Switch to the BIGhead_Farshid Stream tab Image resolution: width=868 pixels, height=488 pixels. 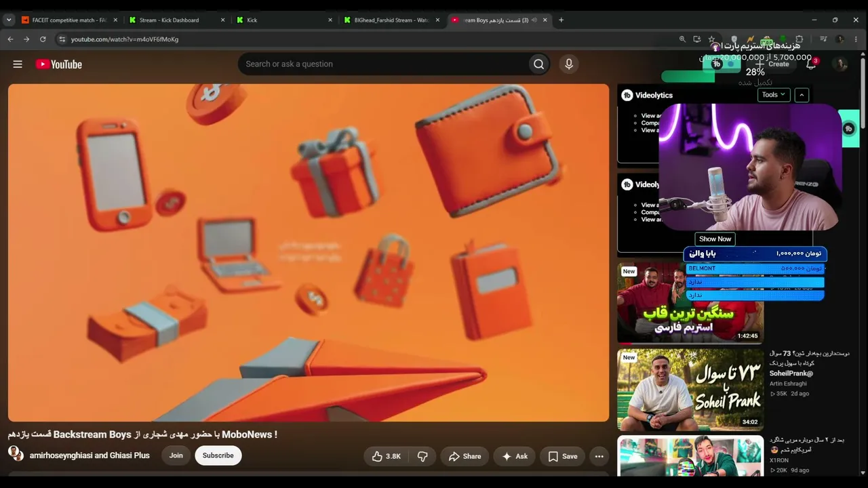coord(391,20)
